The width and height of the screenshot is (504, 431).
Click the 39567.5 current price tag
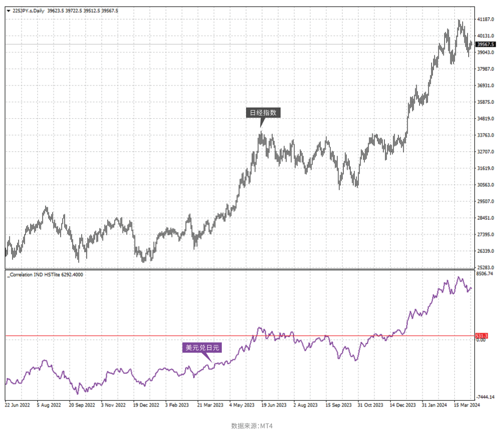tap(486, 44)
